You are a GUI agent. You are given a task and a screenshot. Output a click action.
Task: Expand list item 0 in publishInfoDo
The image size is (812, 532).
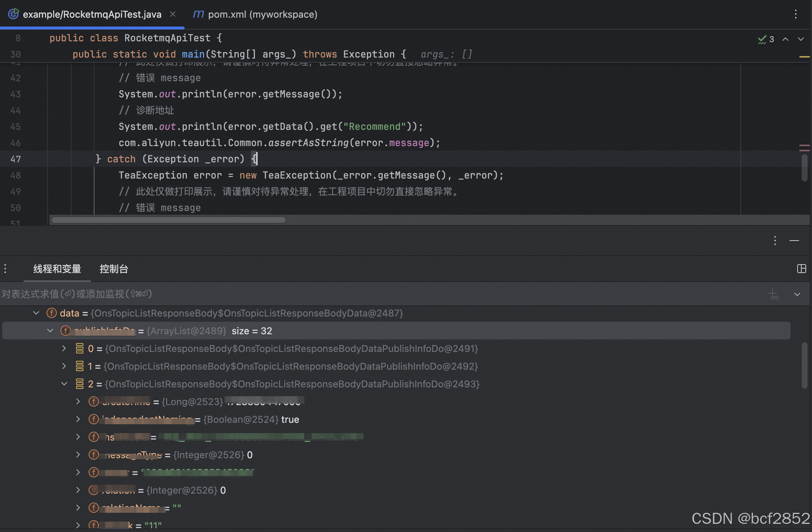click(64, 348)
